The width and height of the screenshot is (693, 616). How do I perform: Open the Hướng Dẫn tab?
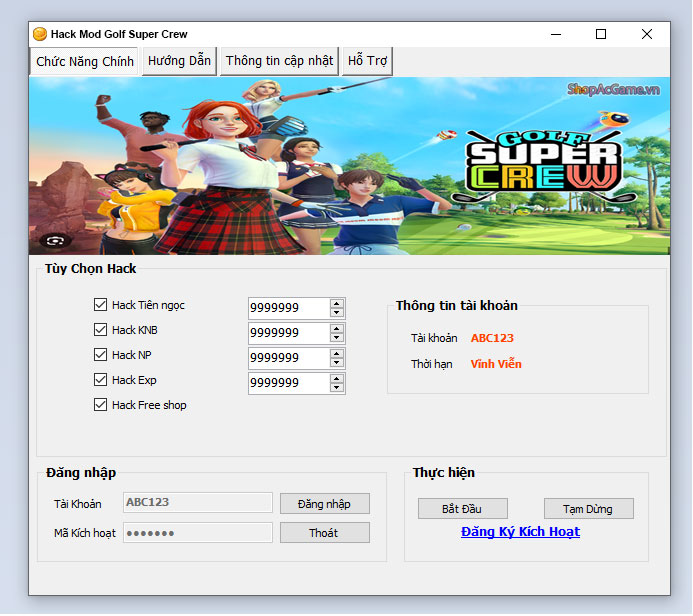point(179,61)
